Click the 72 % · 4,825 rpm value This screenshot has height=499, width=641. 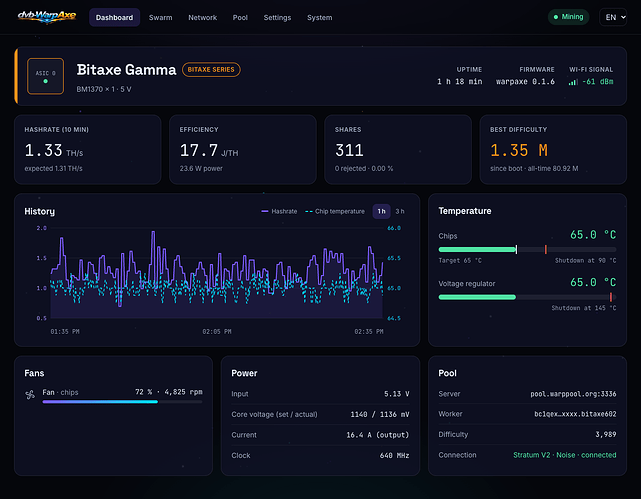coord(169,392)
